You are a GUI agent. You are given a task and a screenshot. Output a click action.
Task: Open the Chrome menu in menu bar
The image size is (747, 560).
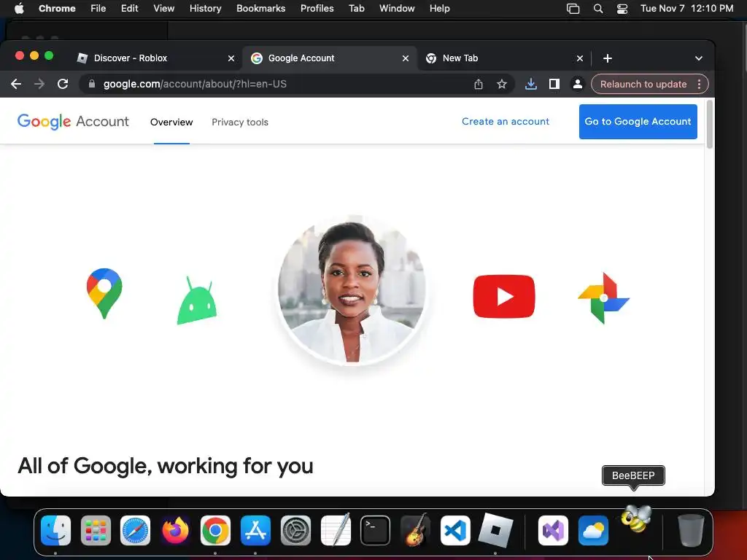(x=57, y=8)
